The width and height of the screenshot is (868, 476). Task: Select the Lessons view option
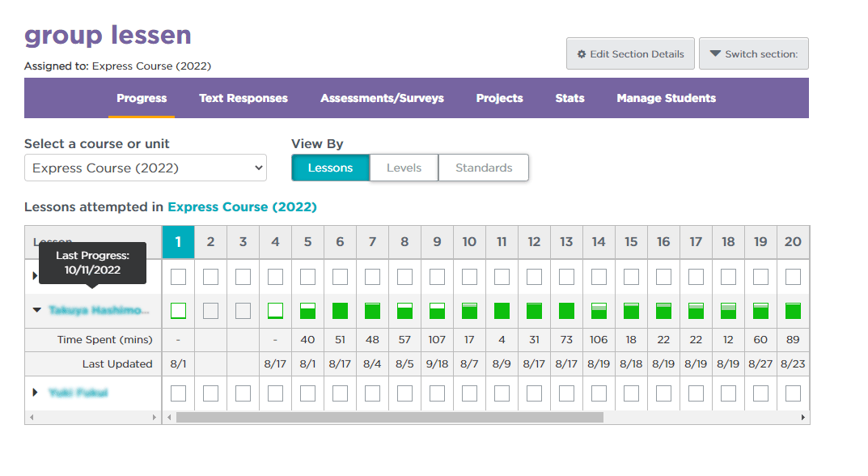(330, 168)
